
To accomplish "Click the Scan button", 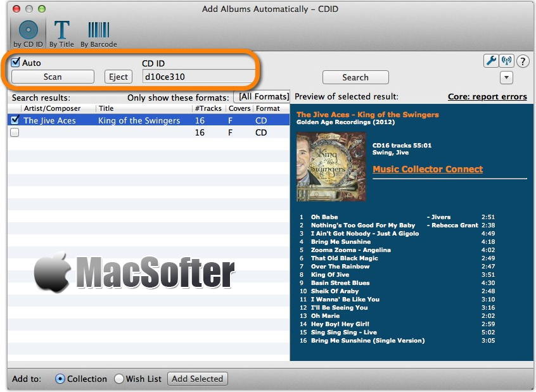I will [53, 77].
